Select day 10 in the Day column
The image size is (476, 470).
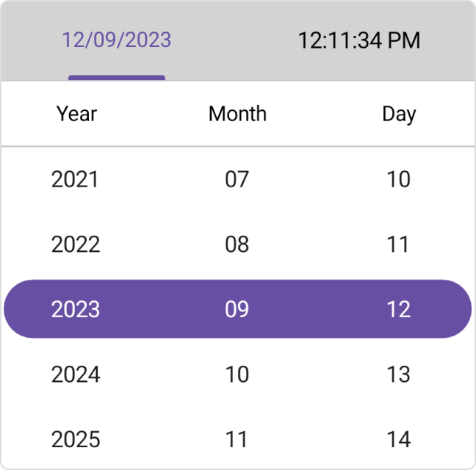click(399, 179)
